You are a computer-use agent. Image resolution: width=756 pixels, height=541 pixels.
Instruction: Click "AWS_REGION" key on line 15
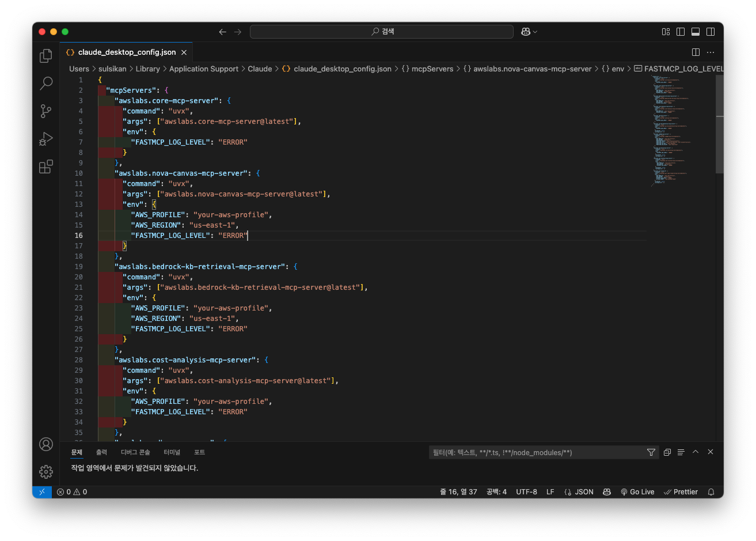pyautogui.click(x=156, y=225)
